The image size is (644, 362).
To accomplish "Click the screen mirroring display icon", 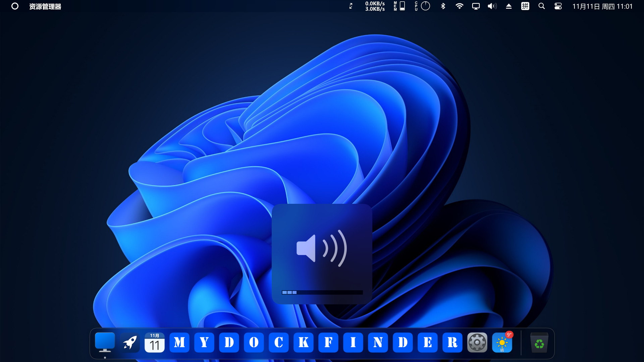I will coord(476,6).
